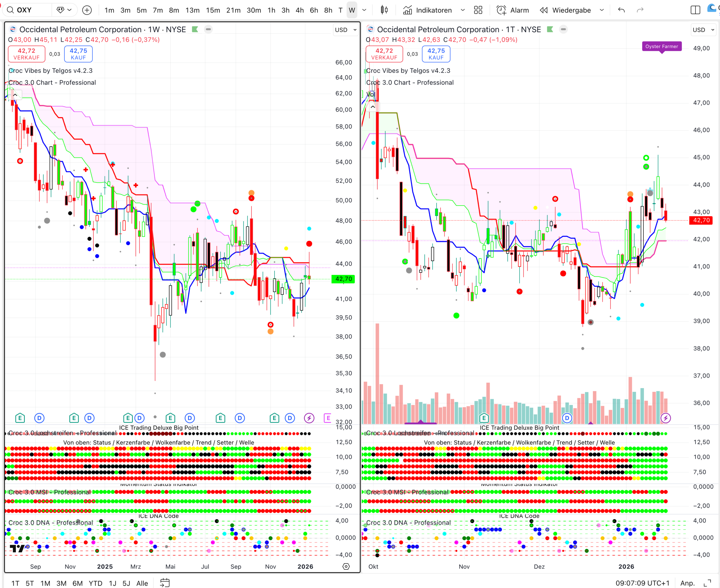Toggle fullscreen mode icon
Viewport: 720px width, 588px height.
click(x=707, y=583)
